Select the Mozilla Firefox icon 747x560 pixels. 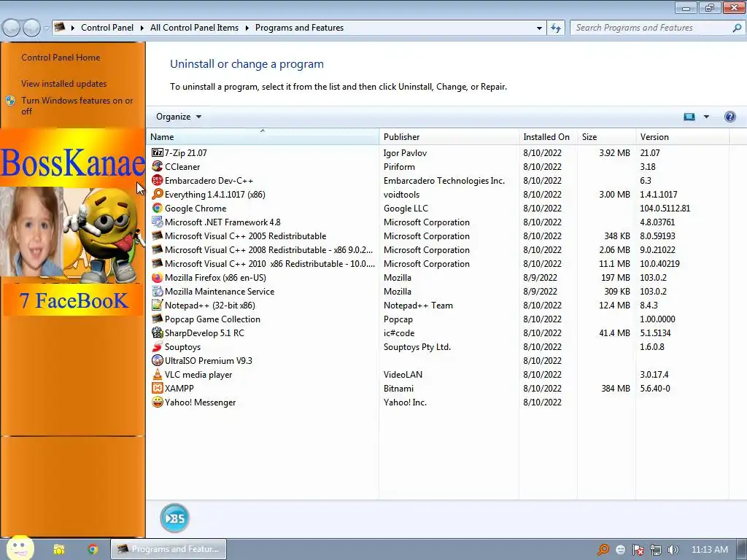click(x=158, y=278)
